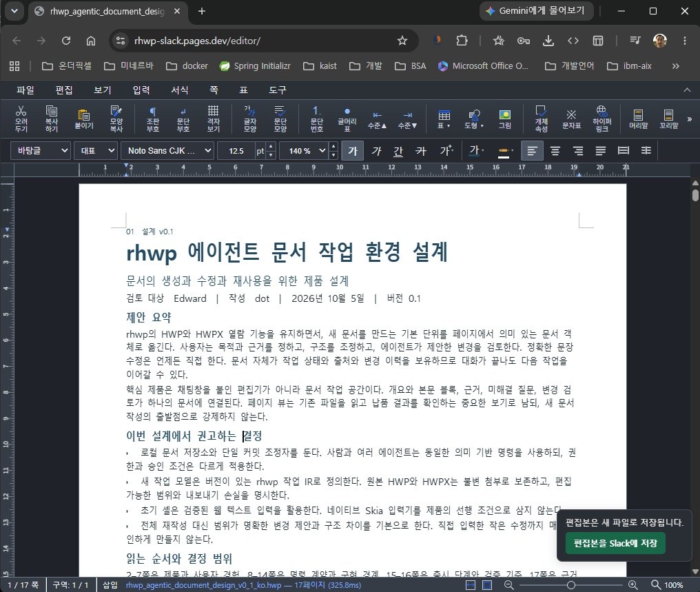
Task: Reload the browser page
Action: [66, 41]
